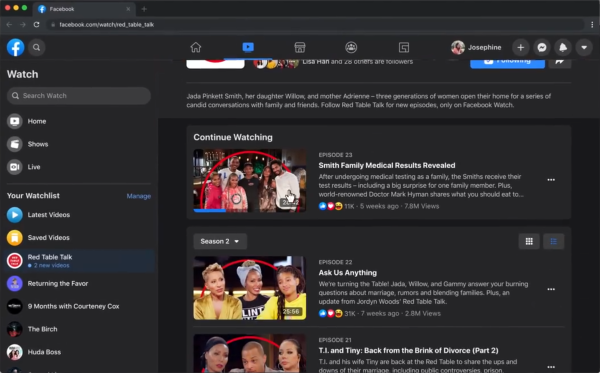
Task: Open Home in the Watch sidebar
Action: (79, 121)
